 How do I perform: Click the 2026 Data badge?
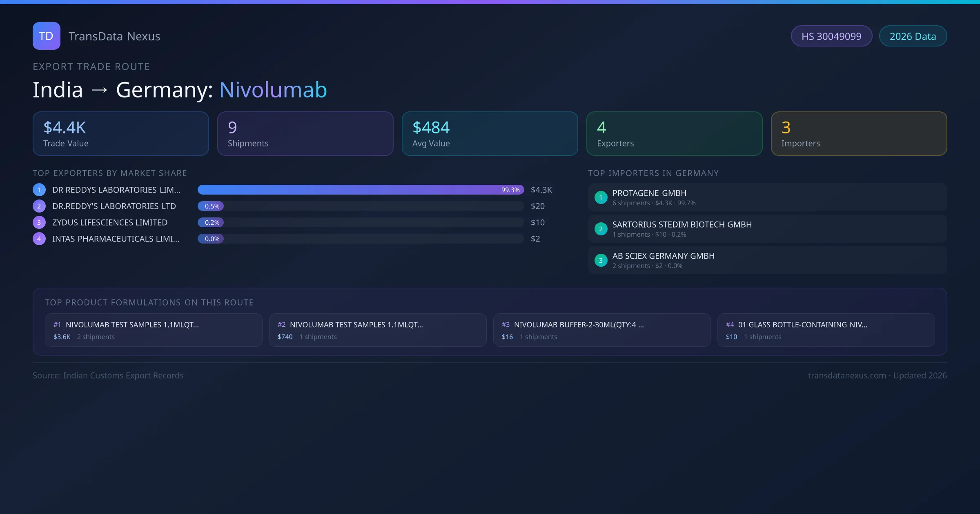point(913,36)
